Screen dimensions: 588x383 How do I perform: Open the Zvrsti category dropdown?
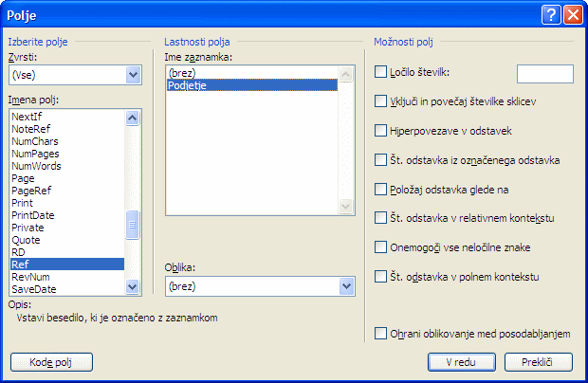click(133, 75)
